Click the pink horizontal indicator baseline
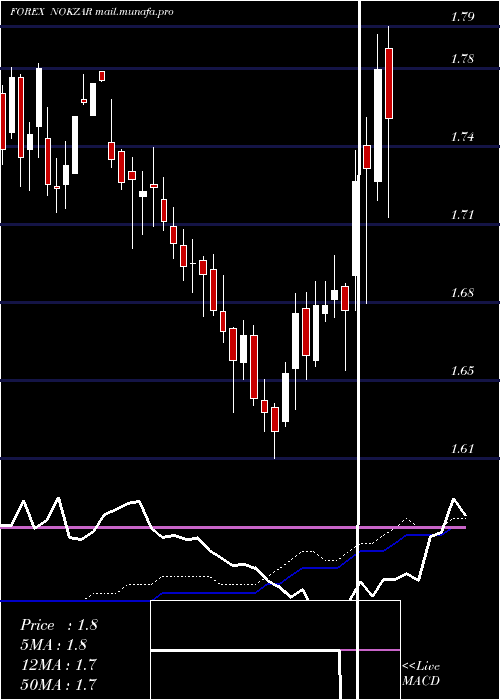Screen dimensions: 500x700 233,528
